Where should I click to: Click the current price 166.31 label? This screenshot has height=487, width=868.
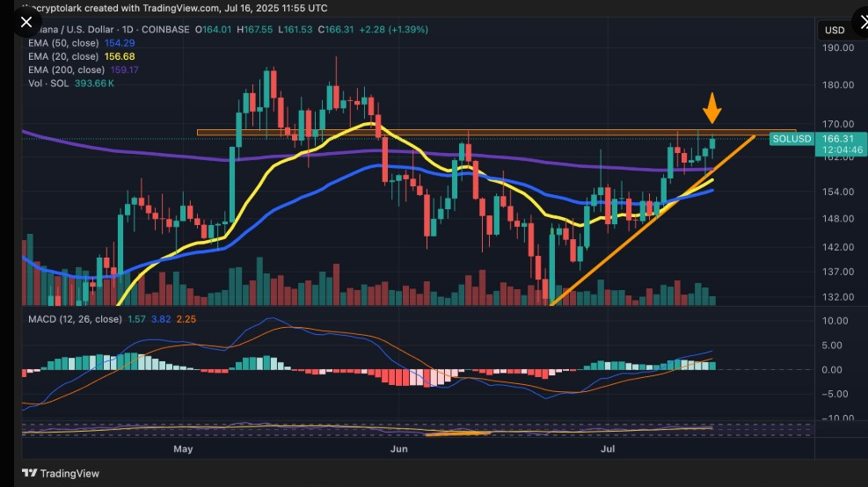click(838, 139)
